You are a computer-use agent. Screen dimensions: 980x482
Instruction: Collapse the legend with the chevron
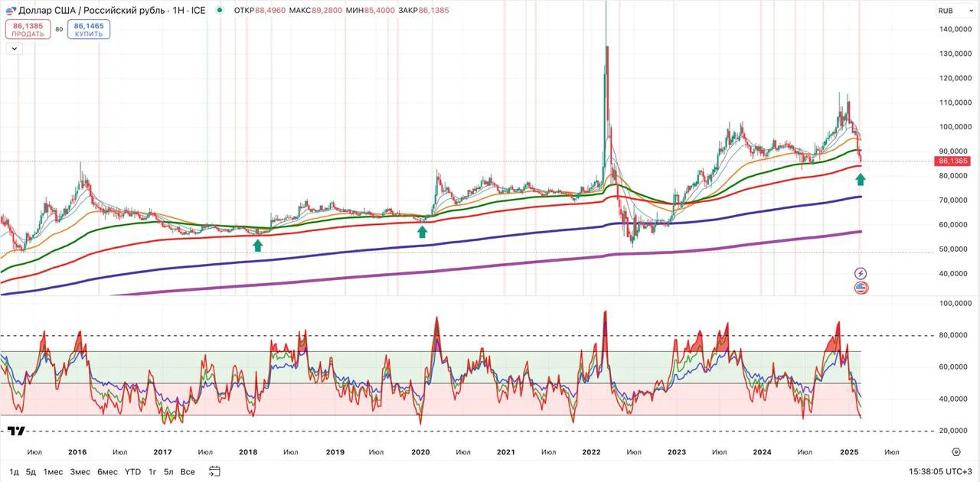pyautogui.click(x=14, y=48)
